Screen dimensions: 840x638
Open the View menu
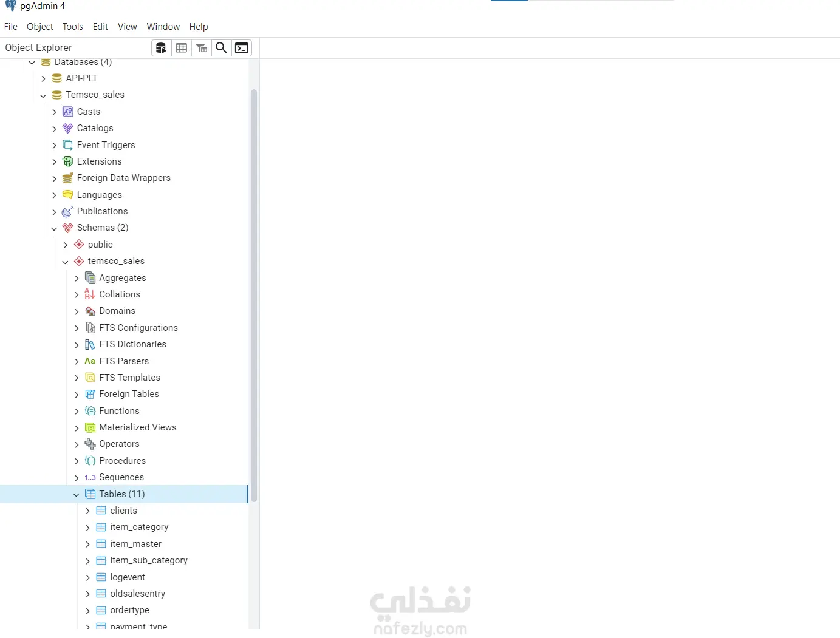click(x=128, y=27)
